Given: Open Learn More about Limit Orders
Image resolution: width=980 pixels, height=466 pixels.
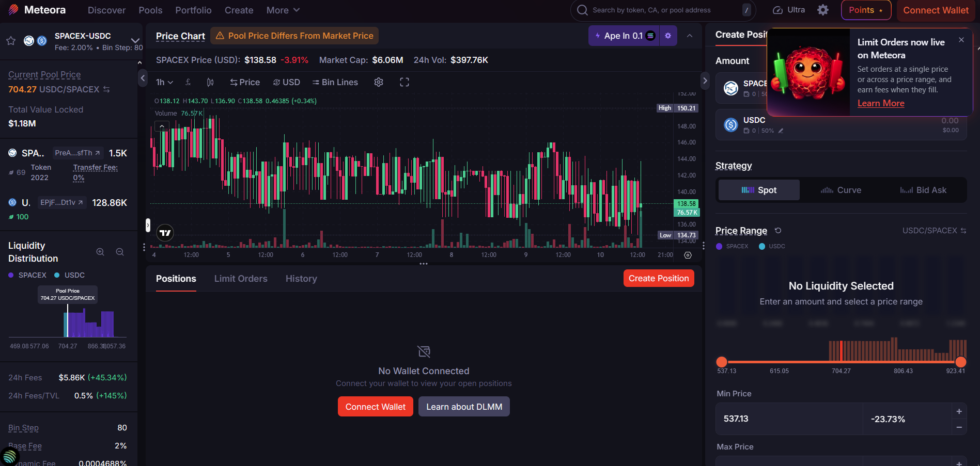Looking at the screenshot, I should [881, 103].
